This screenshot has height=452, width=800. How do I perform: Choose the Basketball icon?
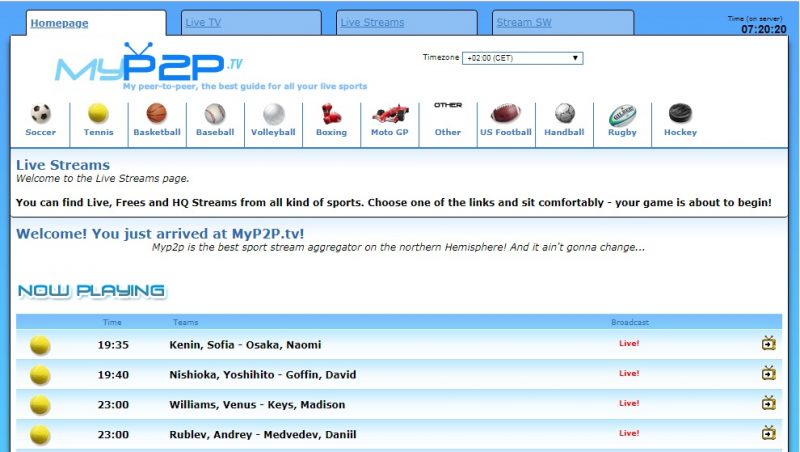(x=156, y=114)
